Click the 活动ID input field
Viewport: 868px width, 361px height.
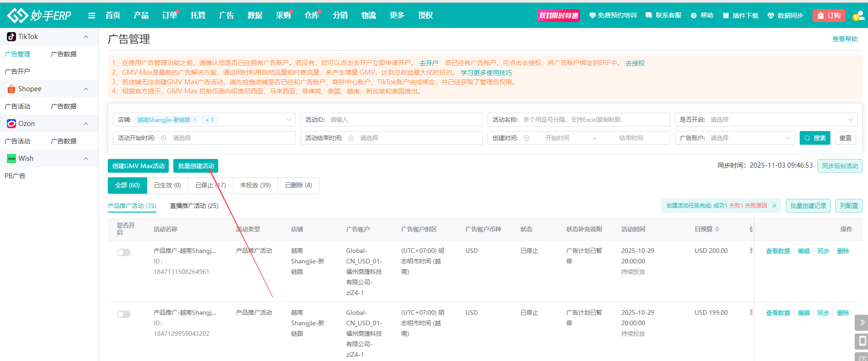(404, 120)
